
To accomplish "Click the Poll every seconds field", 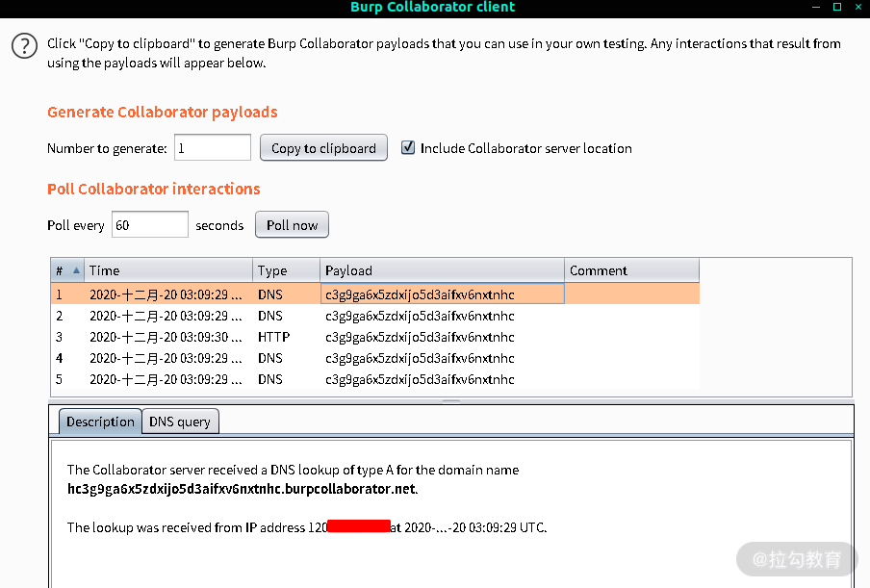I will coord(150,224).
